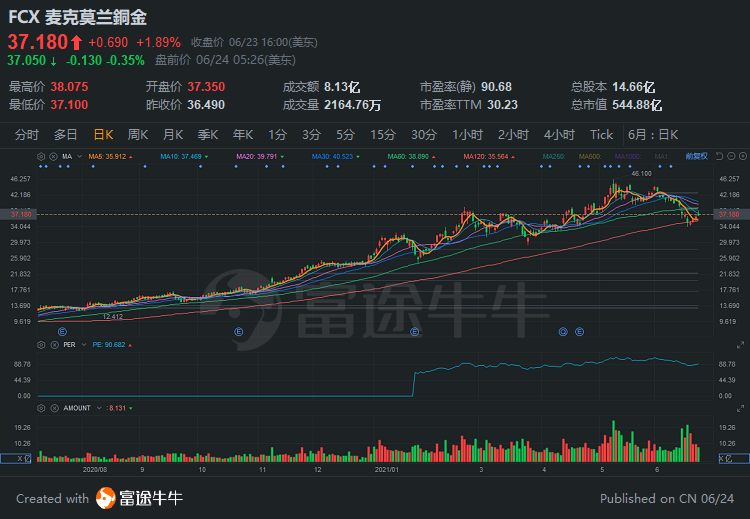Click the earnings E marker near October
Viewport: 750px width, 519px height.
point(239,331)
